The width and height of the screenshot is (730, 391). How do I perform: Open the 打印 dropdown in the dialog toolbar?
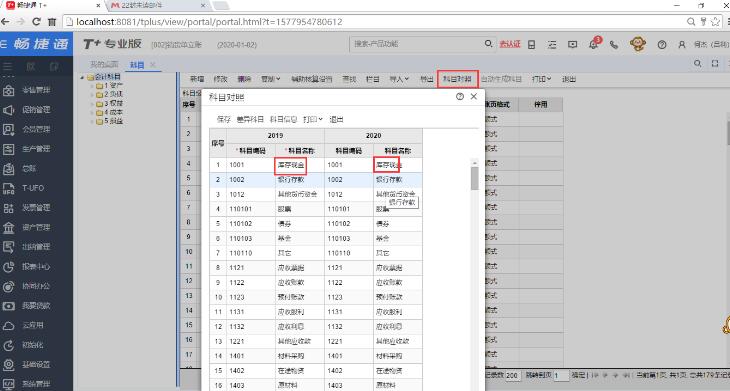(x=313, y=120)
